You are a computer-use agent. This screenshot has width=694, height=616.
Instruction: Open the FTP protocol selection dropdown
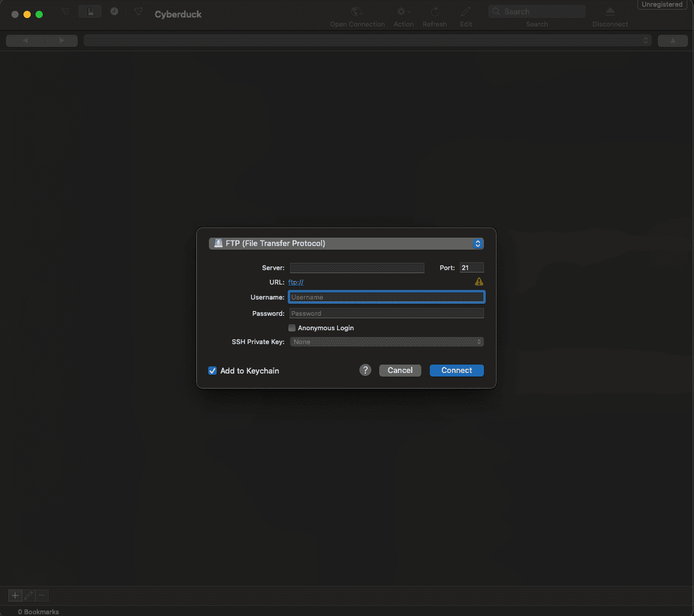346,244
